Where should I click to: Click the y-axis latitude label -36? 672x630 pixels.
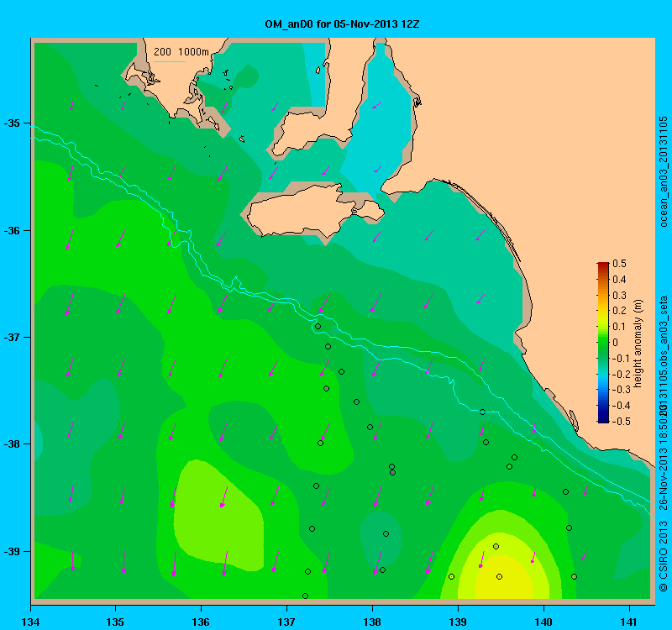pyautogui.click(x=12, y=230)
